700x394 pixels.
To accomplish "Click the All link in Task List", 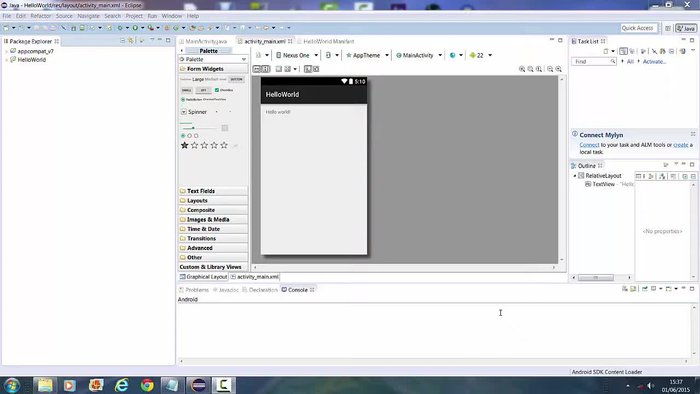I will pos(630,62).
